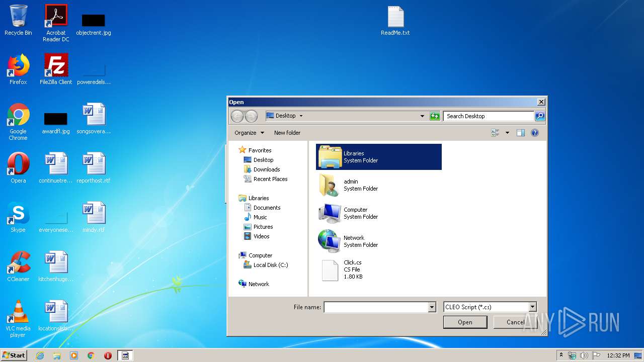Expand the Organize menu
644x362 pixels.
tap(249, 133)
